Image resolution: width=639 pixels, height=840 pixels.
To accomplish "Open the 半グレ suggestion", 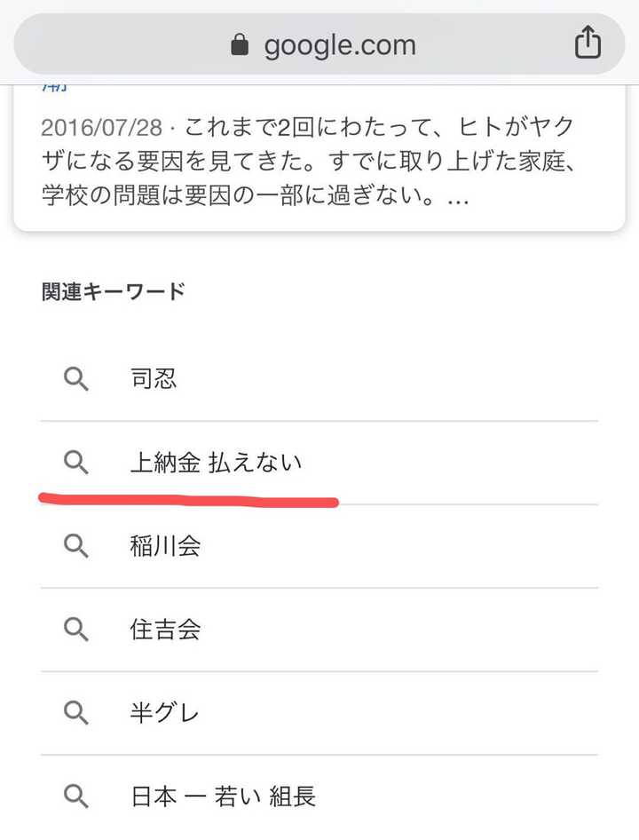I will coord(165,712).
